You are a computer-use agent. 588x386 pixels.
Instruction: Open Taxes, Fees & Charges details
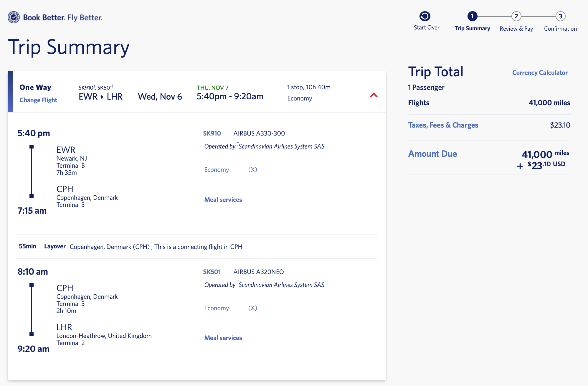coord(443,125)
